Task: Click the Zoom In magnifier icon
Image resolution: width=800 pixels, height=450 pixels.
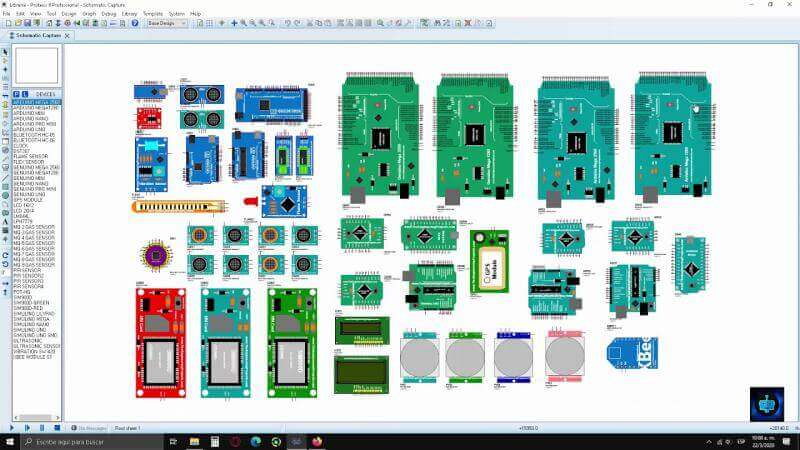Action: pyautogui.click(x=243, y=23)
